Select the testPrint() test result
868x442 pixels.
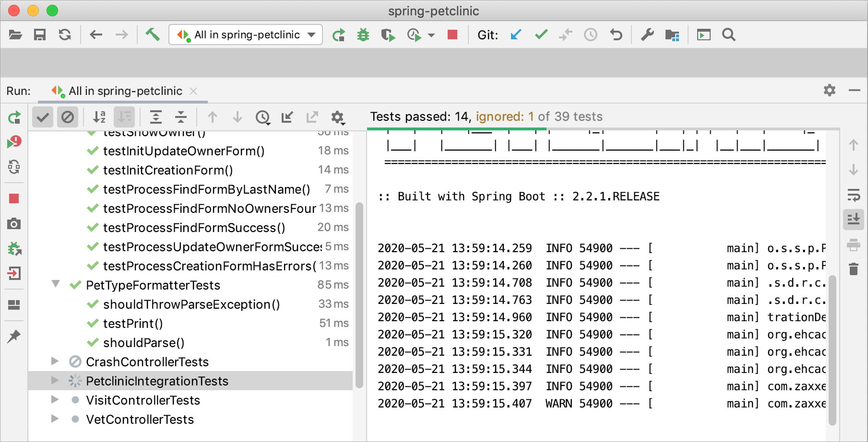tap(133, 324)
